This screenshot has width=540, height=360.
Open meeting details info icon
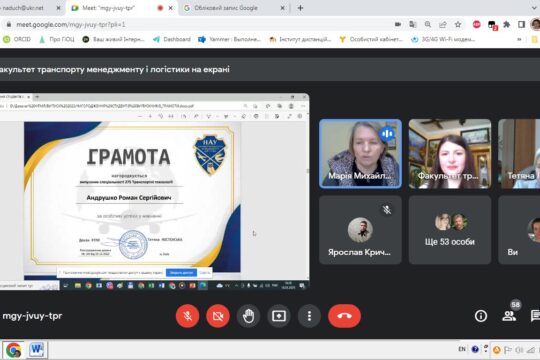pyautogui.click(x=481, y=316)
